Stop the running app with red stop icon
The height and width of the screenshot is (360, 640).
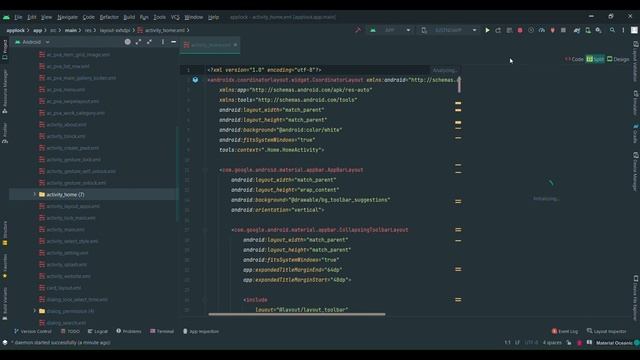point(520,30)
